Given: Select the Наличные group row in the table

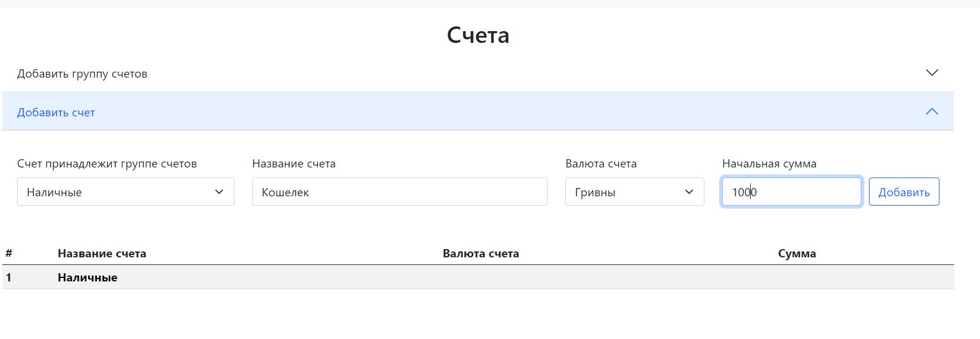Looking at the screenshot, I should click(x=88, y=278).
